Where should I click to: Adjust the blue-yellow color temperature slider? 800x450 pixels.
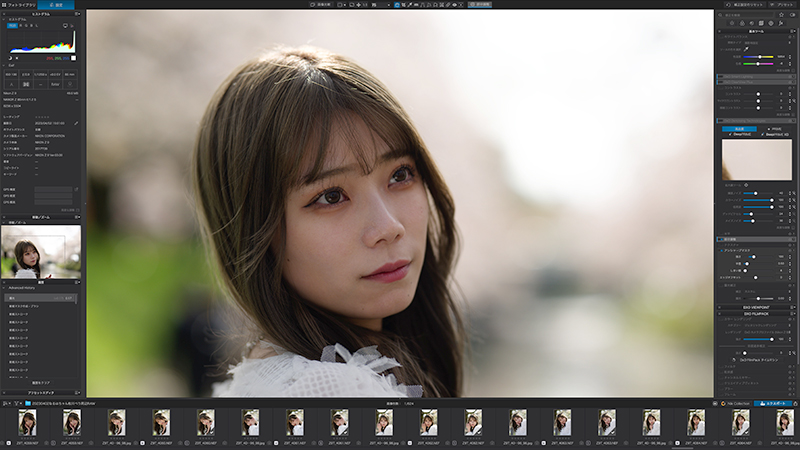[x=758, y=57]
